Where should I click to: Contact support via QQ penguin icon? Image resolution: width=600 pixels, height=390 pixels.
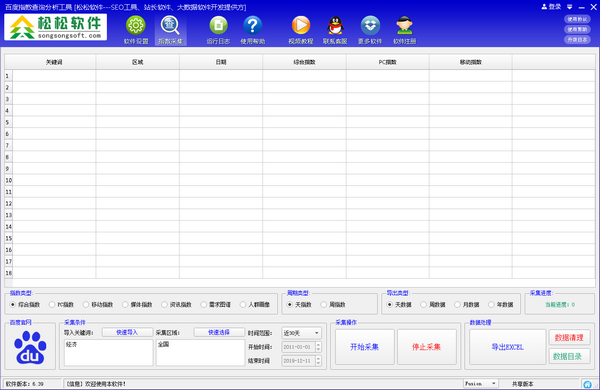pyautogui.click(x=335, y=26)
